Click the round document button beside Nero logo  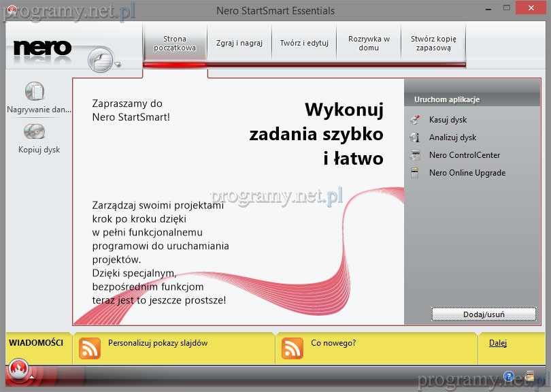pos(101,61)
